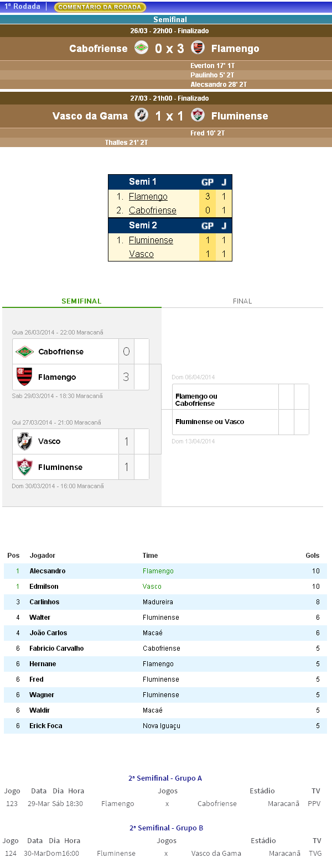
Task: Open the Flamengo link in Semi 1 table
Action: click(148, 197)
